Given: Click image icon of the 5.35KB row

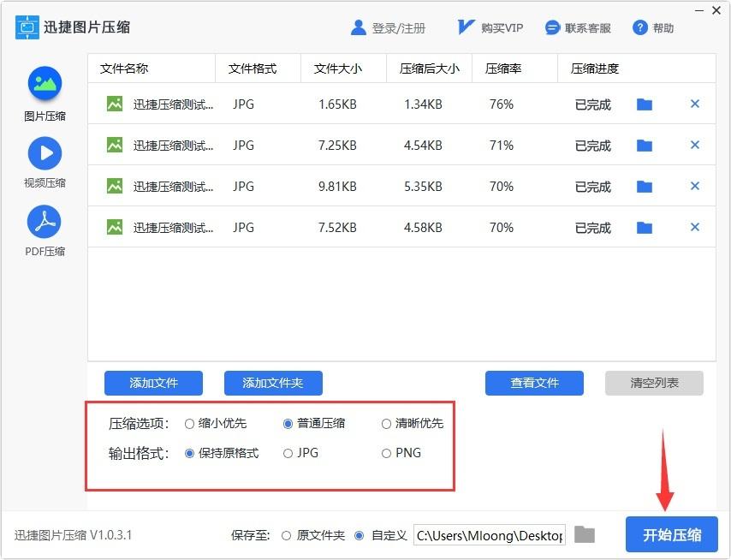Looking at the screenshot, I should click(x=115, y=186).
